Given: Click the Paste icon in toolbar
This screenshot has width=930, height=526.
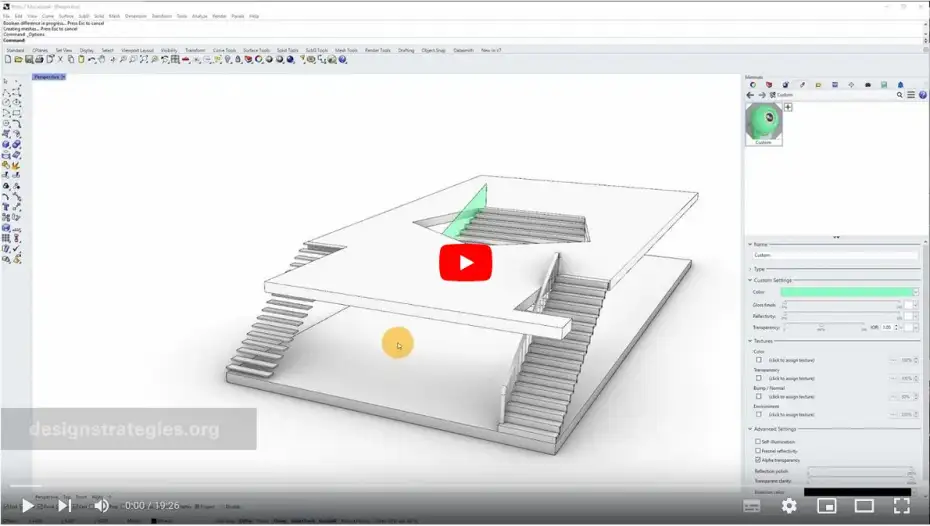Looking at the screenshot, I should coord(81,59).
